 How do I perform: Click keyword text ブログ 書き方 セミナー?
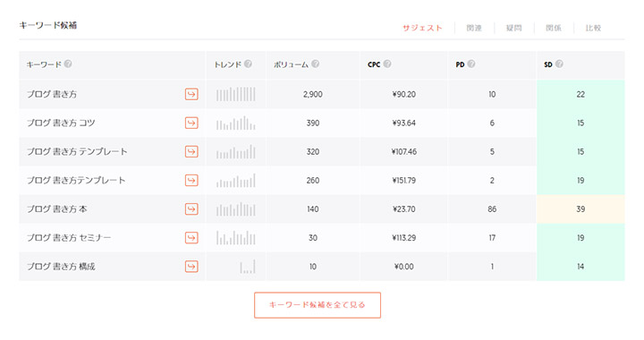click(x=69, y=238)
